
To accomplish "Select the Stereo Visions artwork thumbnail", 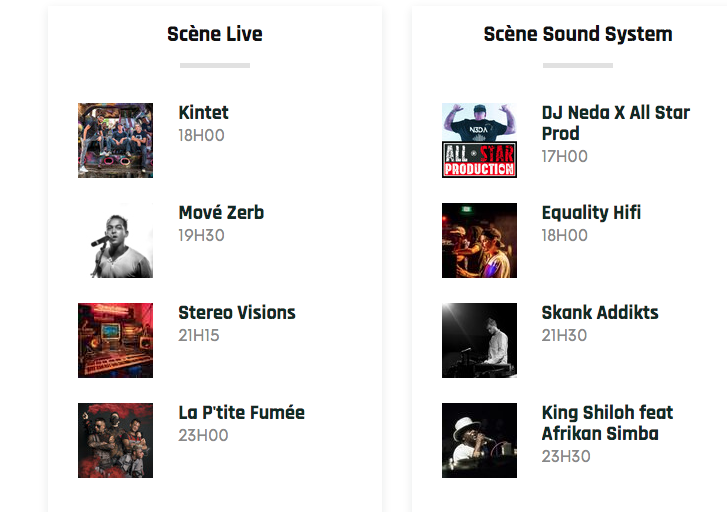I will coord(115,340).
